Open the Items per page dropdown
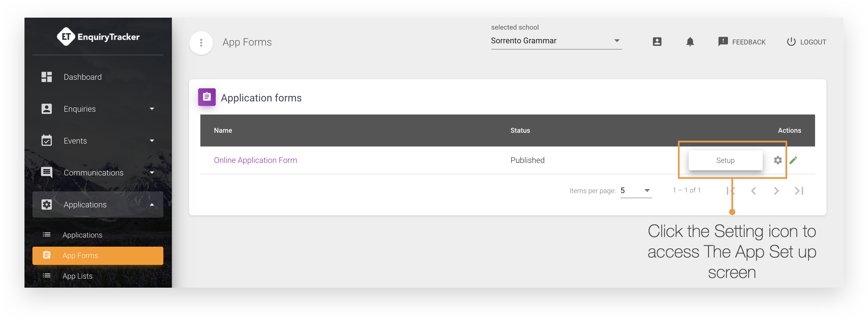Screen dimensions: 868x319 tap(636, 191)
